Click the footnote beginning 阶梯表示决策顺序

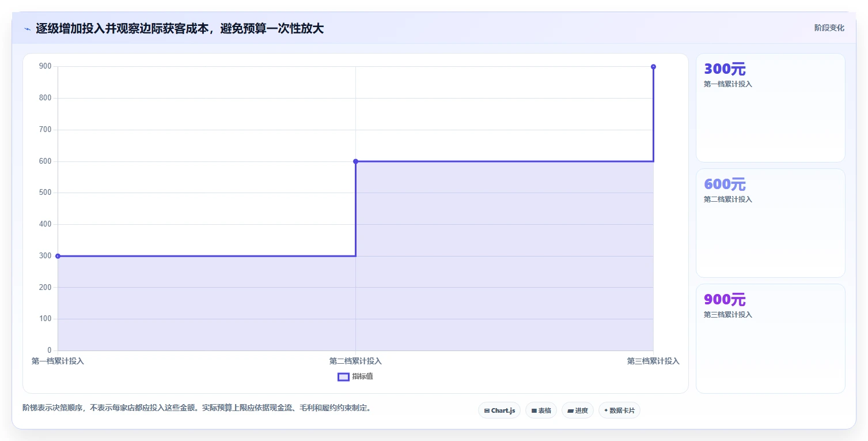click(x=196, y=408)
